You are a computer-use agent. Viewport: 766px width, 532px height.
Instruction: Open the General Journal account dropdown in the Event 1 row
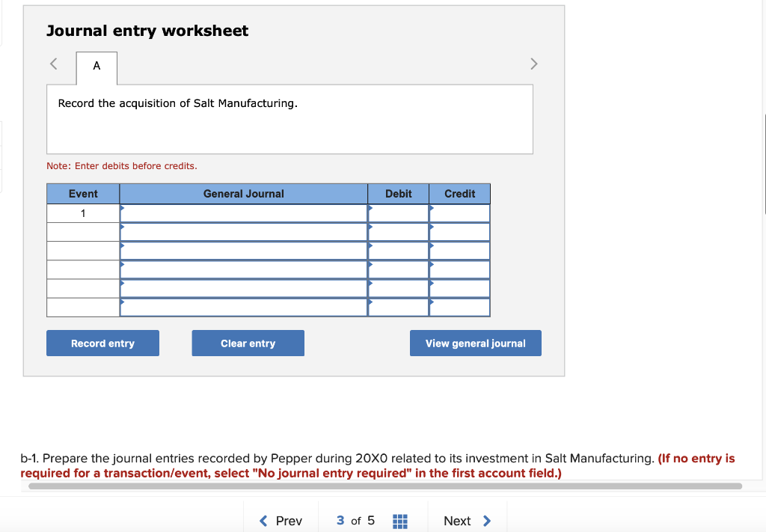click(x=243, y=213)
